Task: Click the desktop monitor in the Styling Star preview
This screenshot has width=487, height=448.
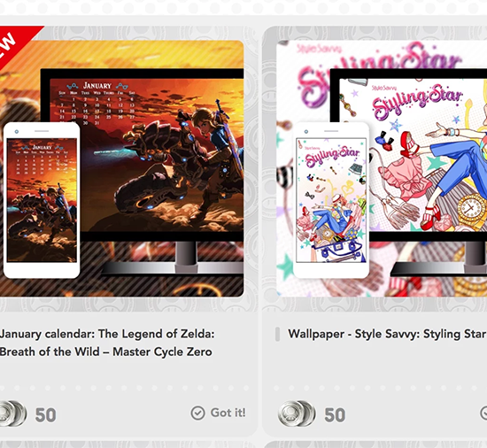Action: click(x=408, y=173)
